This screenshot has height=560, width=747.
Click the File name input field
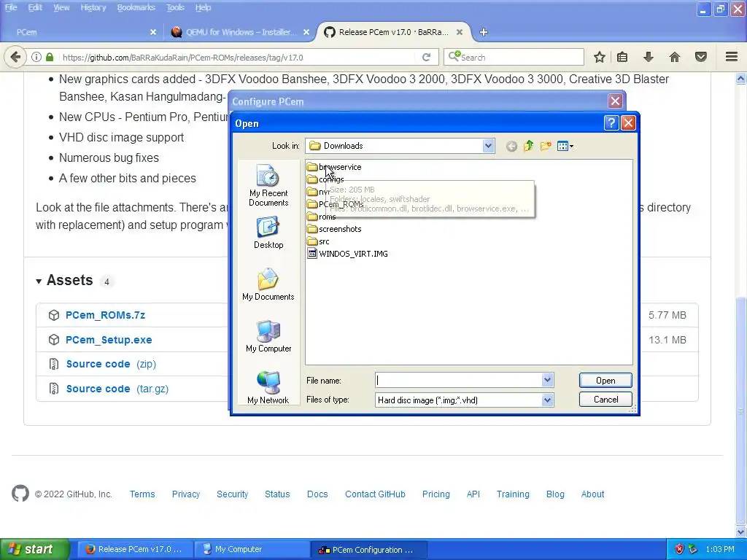[458, 380]
